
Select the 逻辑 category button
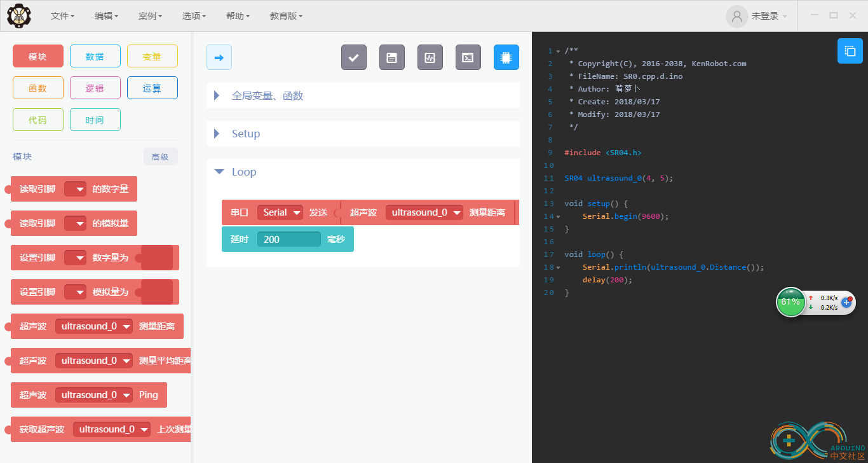[95, 88]
